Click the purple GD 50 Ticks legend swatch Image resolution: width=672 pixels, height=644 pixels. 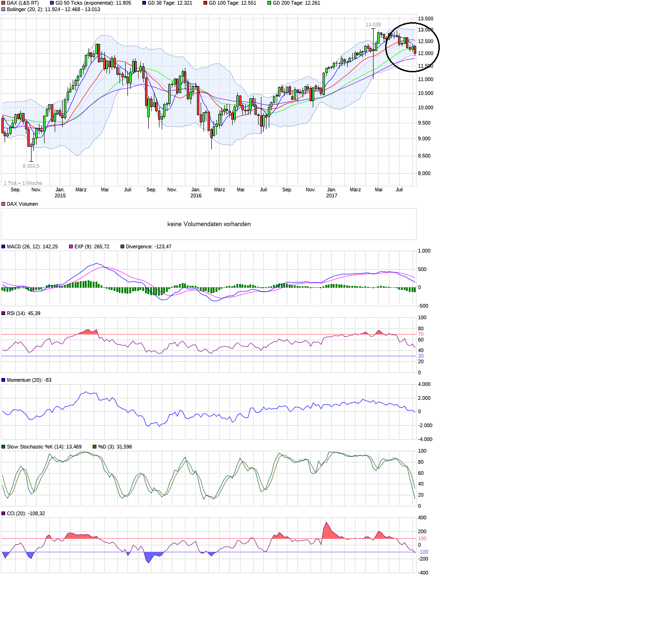52,3
